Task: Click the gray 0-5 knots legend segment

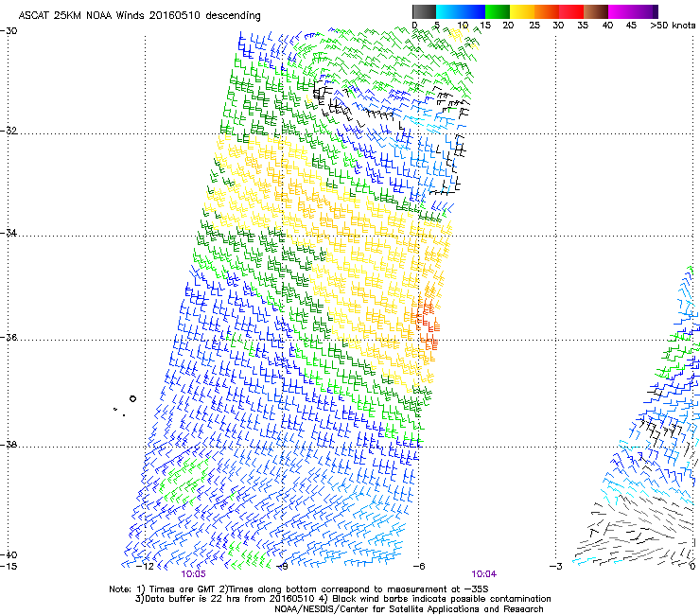Action: tap(424, 11)
